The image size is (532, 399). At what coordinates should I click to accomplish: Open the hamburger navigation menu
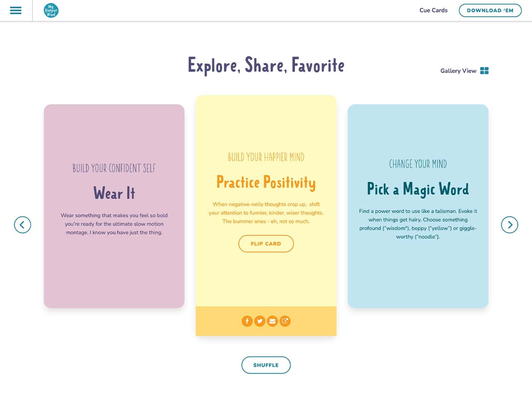16,10
